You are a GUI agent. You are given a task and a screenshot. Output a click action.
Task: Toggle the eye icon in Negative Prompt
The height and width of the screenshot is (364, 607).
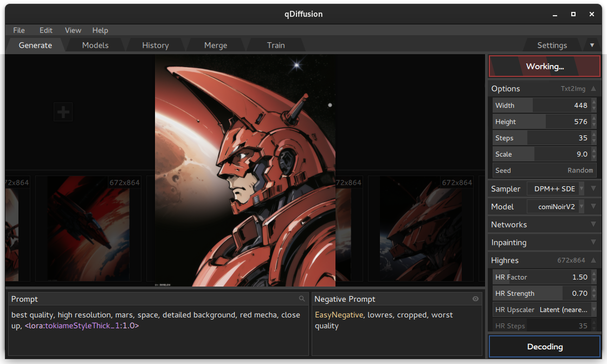coord(475,298)
